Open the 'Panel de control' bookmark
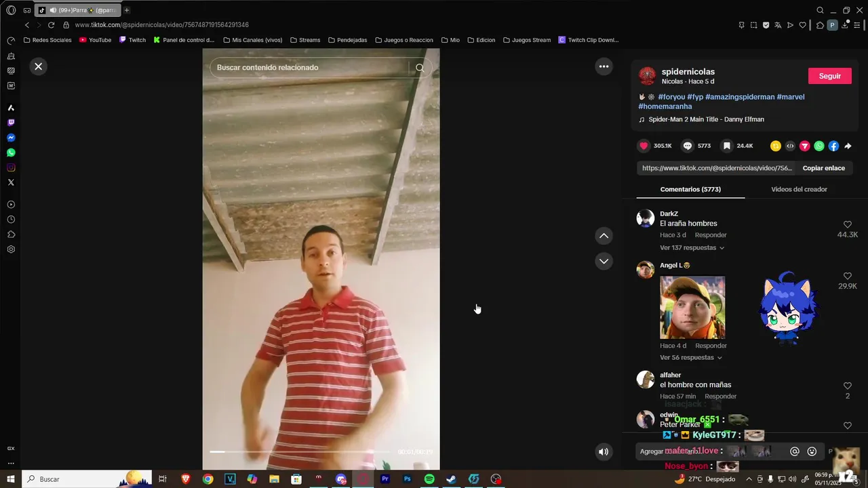Viewport: 868px width, 488px height. click(184, 40)
